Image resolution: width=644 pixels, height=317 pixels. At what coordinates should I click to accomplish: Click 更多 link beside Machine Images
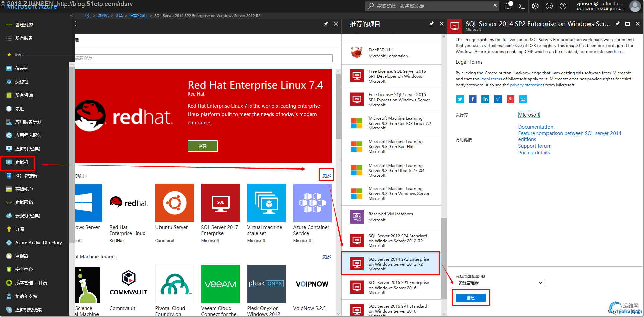(x=327, y=257)
